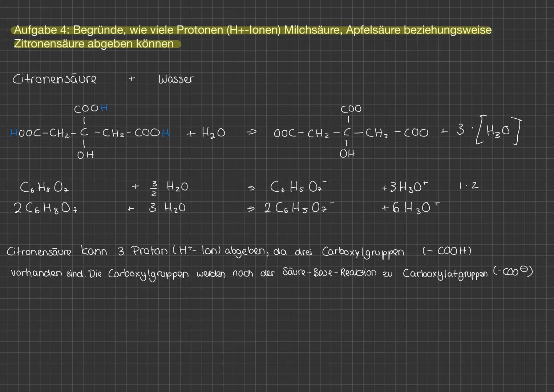Tap the '(-COOH)' notation in the sentence

coord(446,251)
